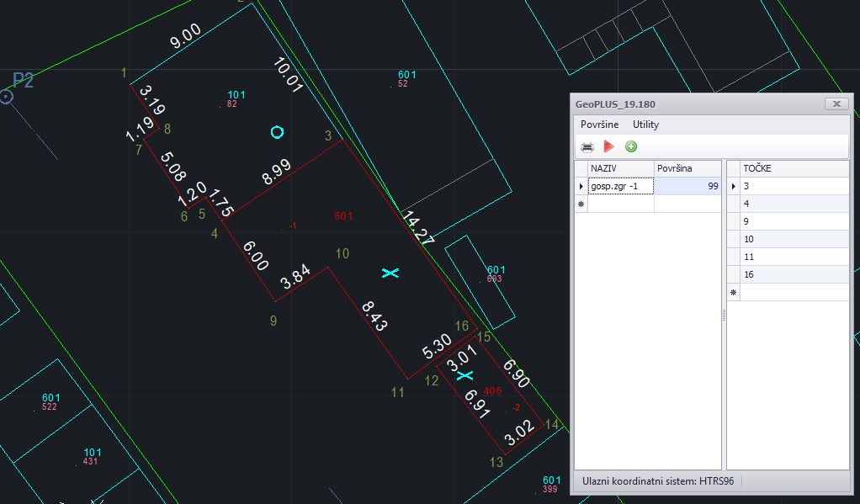Click point number 12 in drawing

432,380
